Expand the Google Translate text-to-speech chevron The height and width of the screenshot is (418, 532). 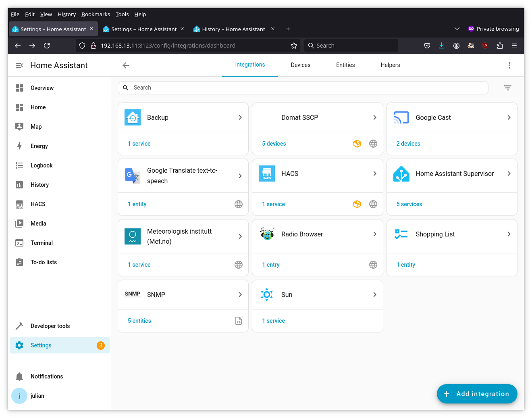pyautogui.click(x=240, y=176)
